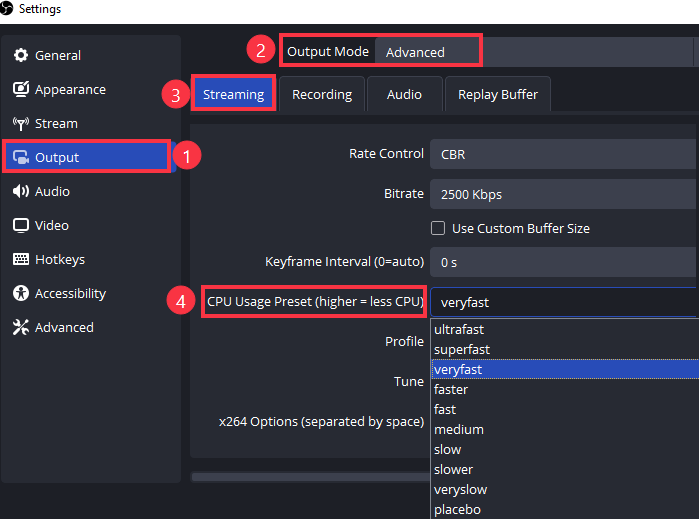Click the General gear icon

pos(21,55)
